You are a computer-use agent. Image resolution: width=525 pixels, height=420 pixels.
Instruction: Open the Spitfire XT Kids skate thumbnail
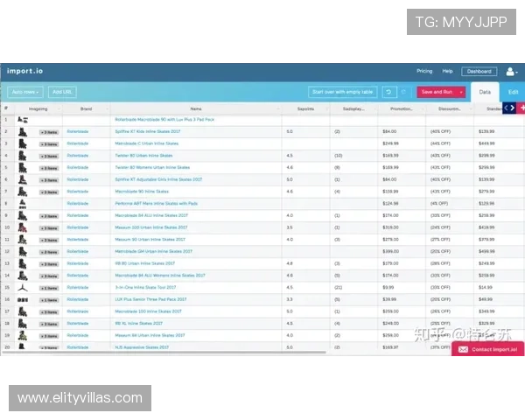(x=23, y=132)
